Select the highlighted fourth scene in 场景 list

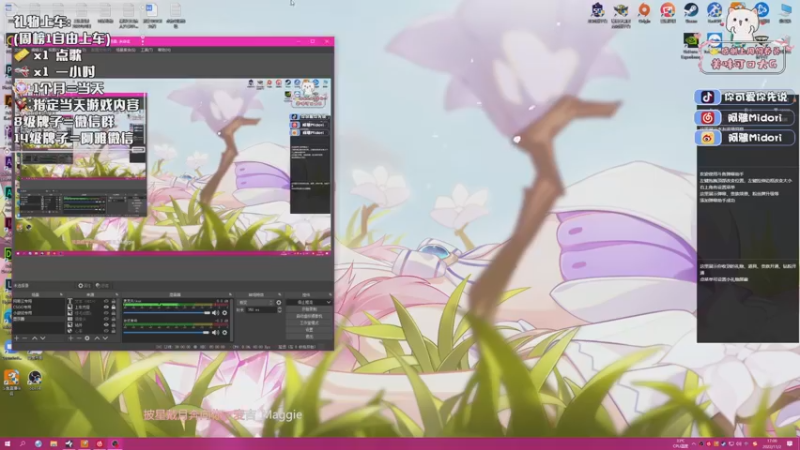[x=38, y=319]
